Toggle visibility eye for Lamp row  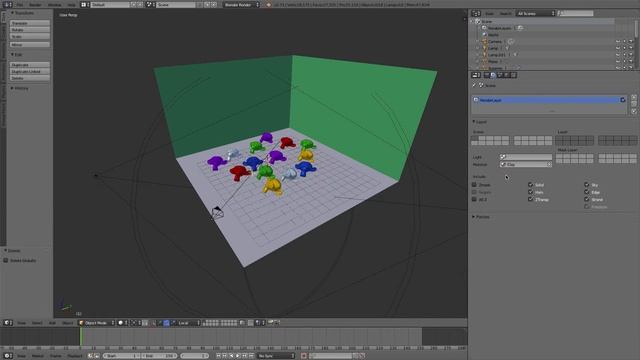pos(618,48)
